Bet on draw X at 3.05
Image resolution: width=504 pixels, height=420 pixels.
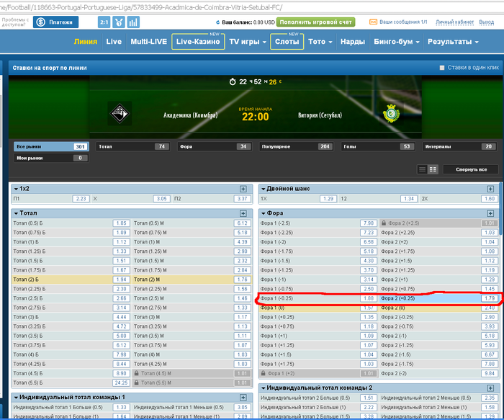162,199
